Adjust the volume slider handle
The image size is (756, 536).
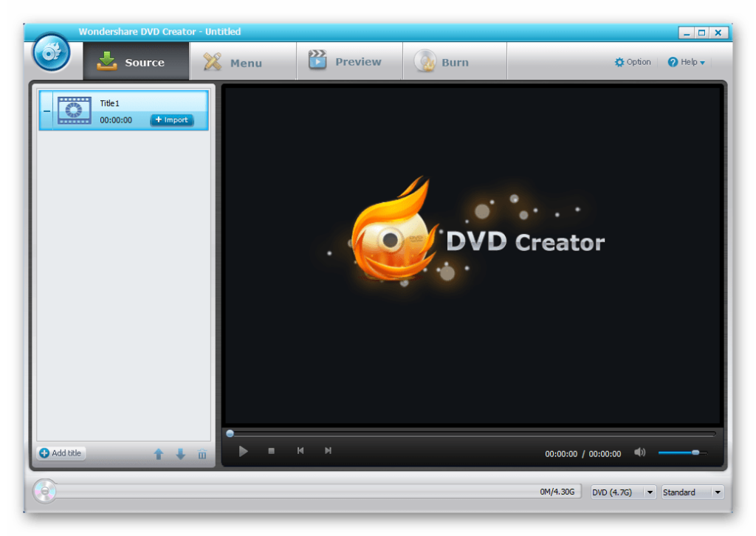695,453
